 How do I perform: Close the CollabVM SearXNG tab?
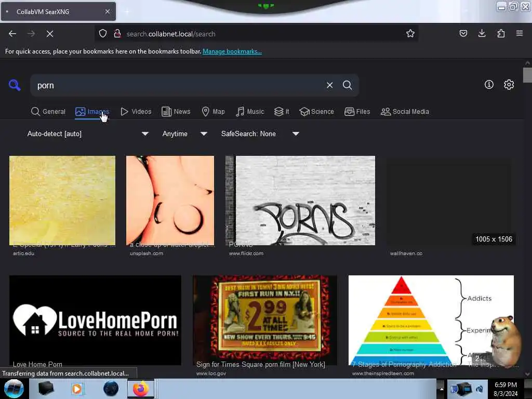pos(107,11)
